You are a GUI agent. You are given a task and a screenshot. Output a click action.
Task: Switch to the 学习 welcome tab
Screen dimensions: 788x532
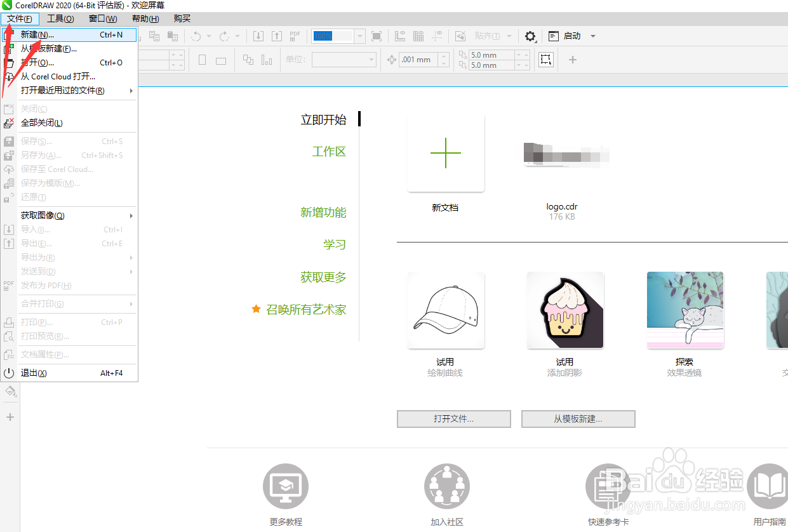[335, 245]
